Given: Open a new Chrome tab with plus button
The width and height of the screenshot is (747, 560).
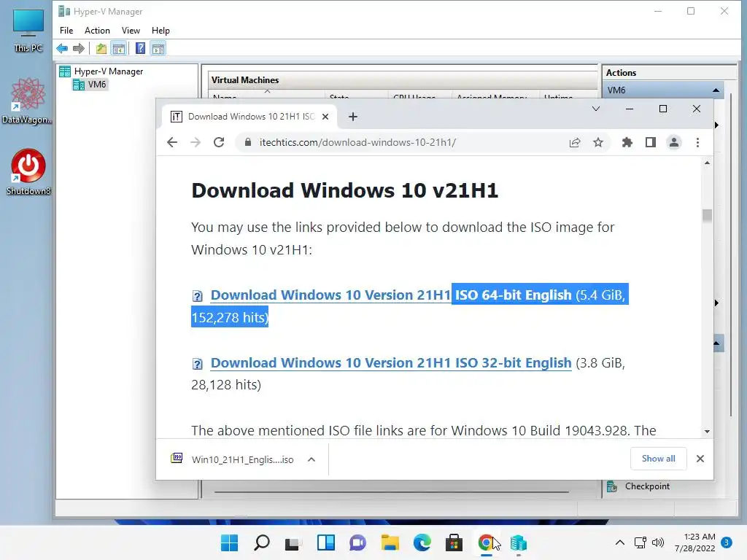Looking at the screenshot, I should (x=352, y=117).
